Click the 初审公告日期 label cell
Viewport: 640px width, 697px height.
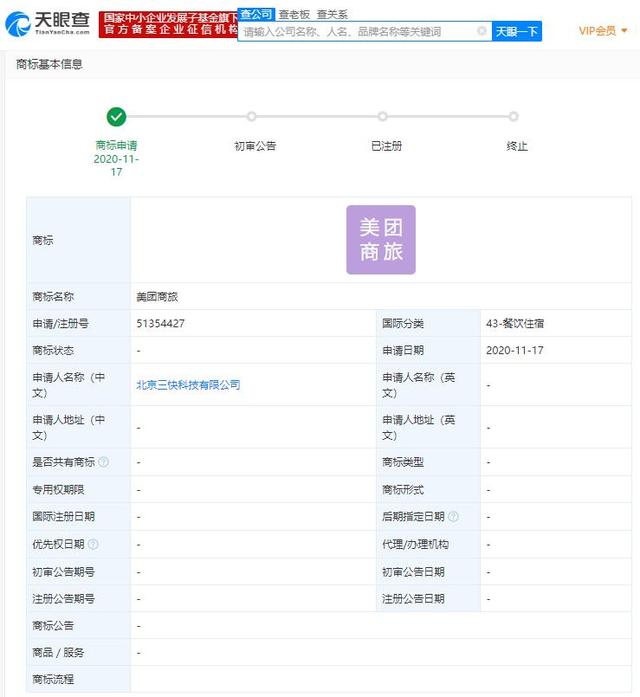click(x=428, y=572)
